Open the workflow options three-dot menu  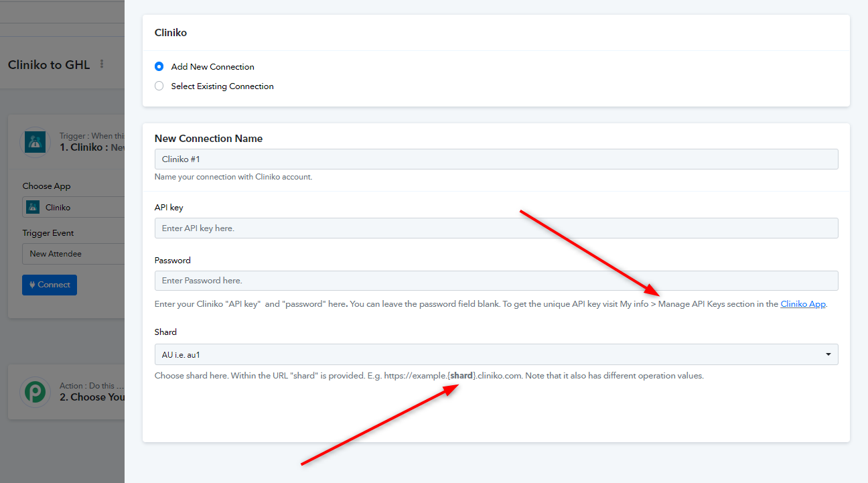(x=102, y=64)
